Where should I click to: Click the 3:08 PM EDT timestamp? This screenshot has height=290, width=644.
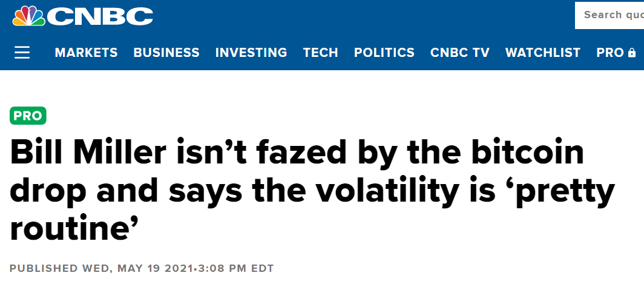(236, 269)
